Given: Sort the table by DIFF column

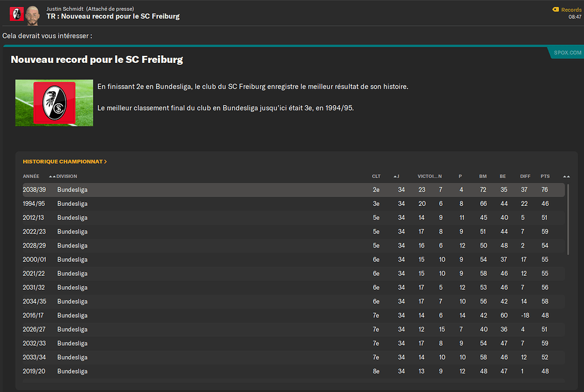Looking at the screenshot, I should [x=525, y=176].
